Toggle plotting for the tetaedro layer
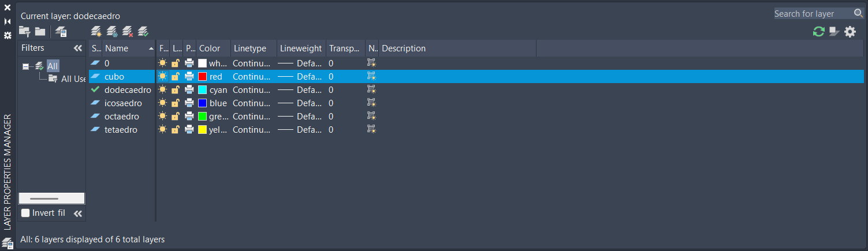The image size is (868, 251). pos(189,130)
